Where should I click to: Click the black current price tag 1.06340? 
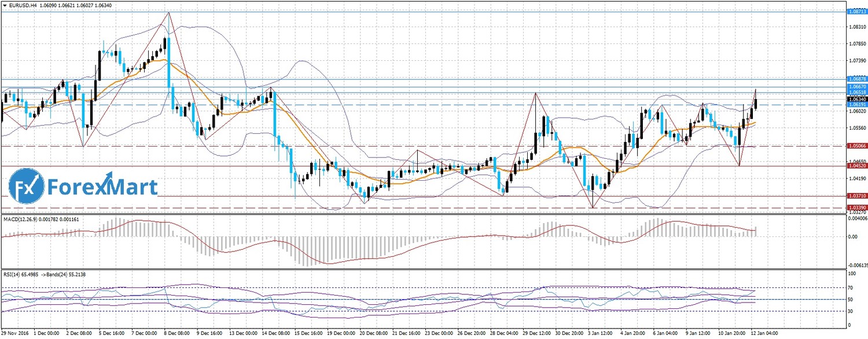(x=856, y=99)
